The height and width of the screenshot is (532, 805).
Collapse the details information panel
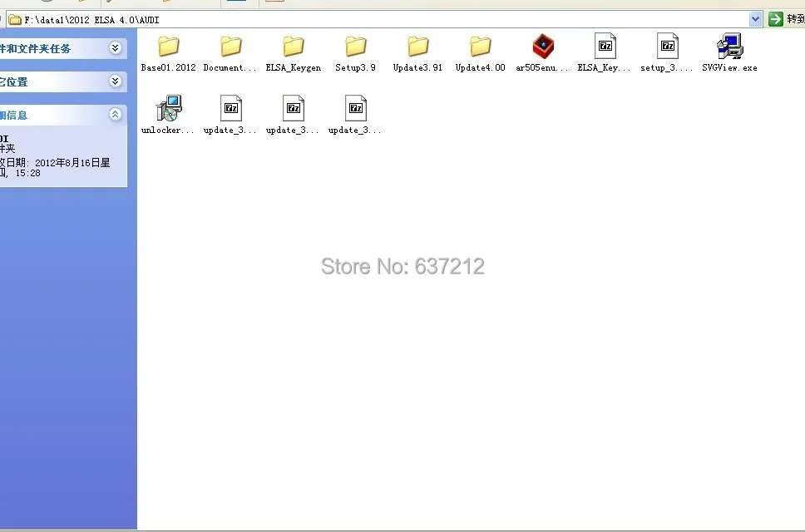point(116,115)
